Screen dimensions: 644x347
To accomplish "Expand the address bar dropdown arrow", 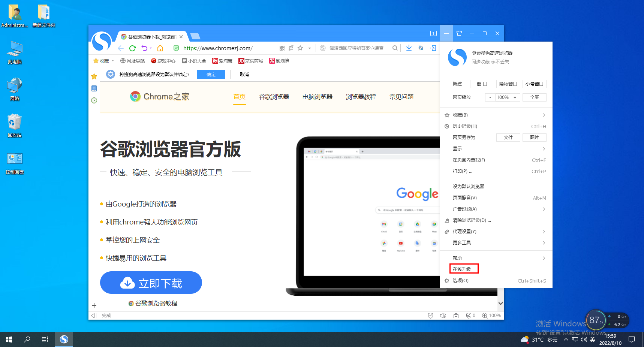I will coord(310,48).
